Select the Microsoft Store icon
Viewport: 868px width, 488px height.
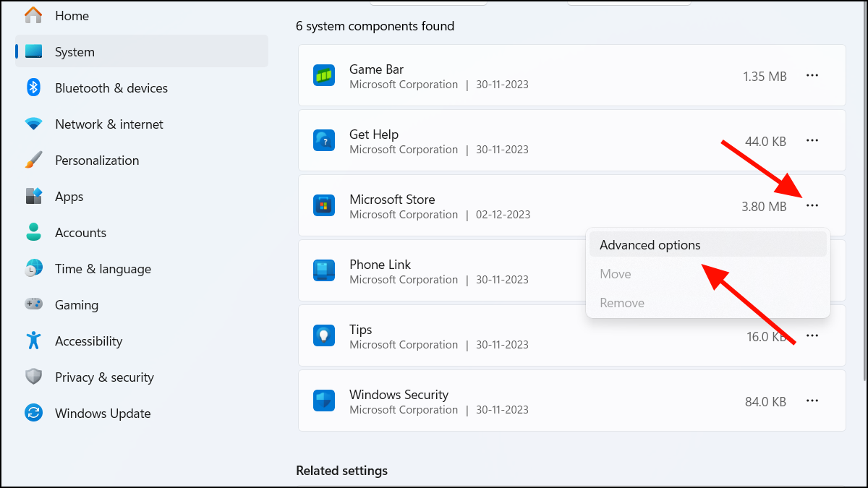pos(323,205)
